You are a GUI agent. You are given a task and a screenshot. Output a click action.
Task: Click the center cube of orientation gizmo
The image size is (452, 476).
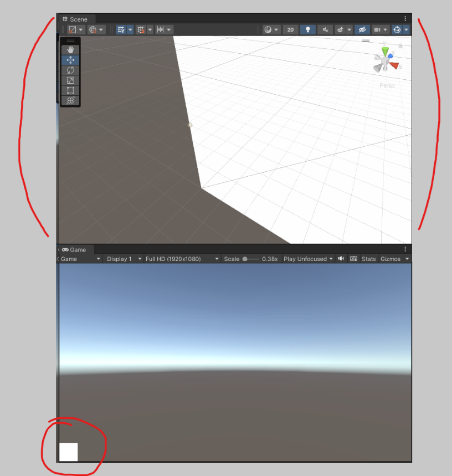385,62
